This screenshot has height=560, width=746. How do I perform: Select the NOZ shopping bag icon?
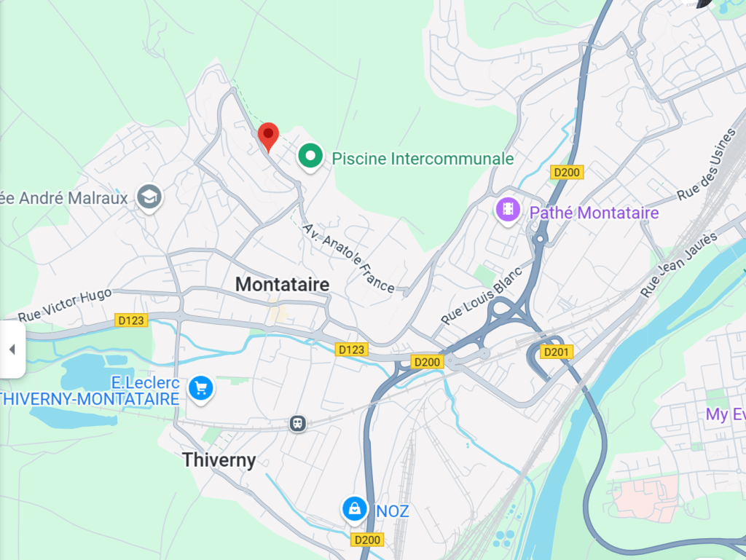tap(355, 510)
